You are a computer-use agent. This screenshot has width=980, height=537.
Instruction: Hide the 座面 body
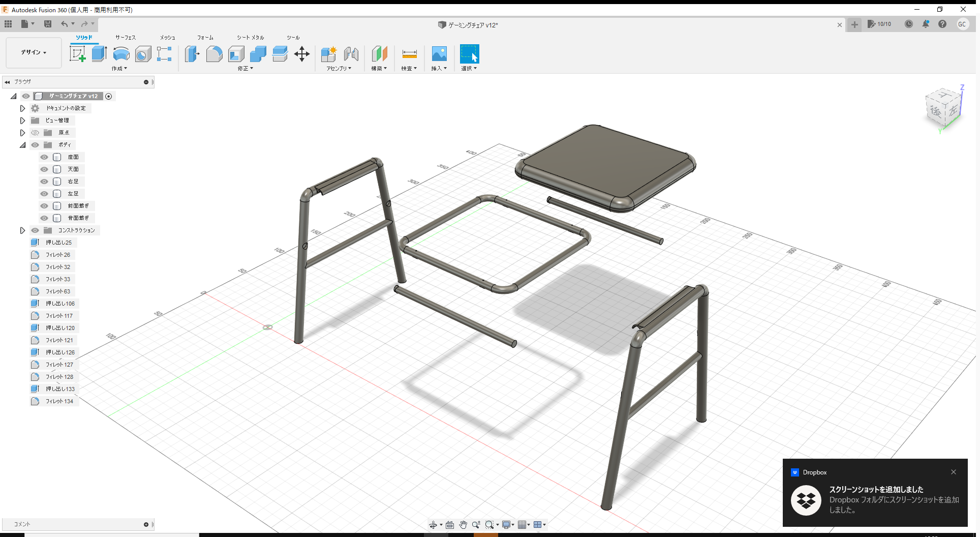click(x=44, y=157)
